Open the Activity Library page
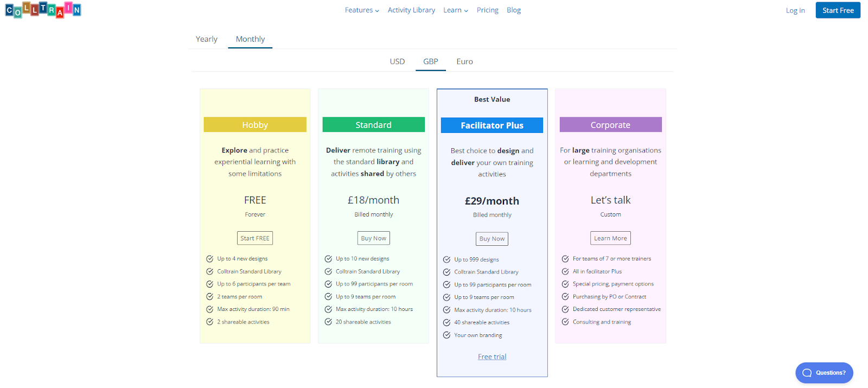 click(411, 10)
